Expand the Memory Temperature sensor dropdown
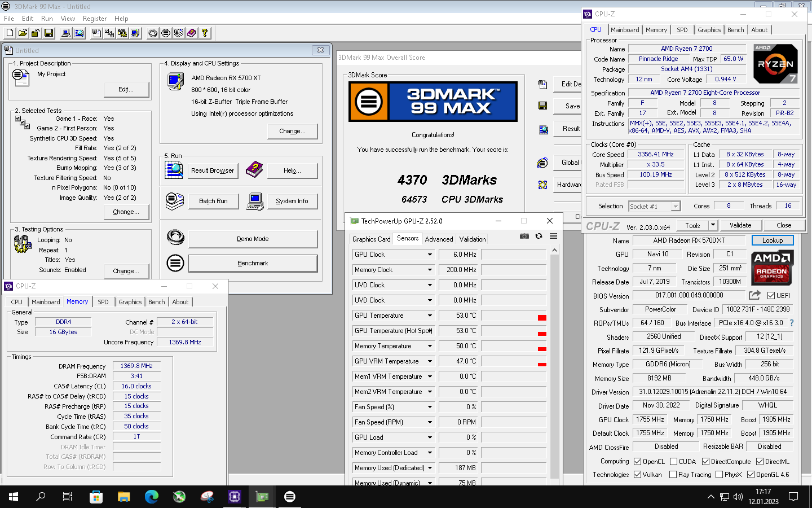Image resolution: width=812 pixels, height=508 pixels. pos(430,346)
